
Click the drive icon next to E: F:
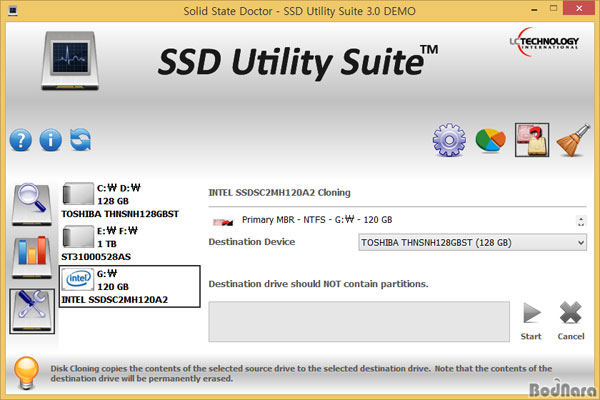click(78, 237)
